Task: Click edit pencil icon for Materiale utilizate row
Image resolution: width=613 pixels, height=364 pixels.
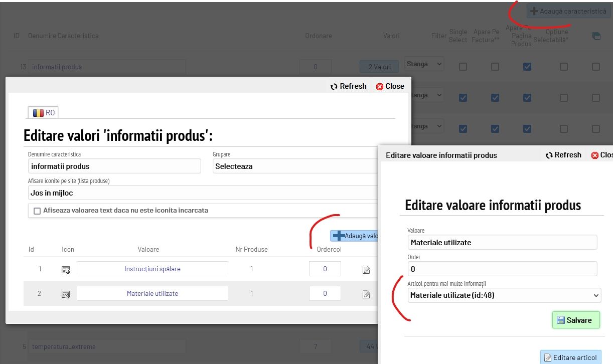Action: pyautogui.click(x=366, y=294)
